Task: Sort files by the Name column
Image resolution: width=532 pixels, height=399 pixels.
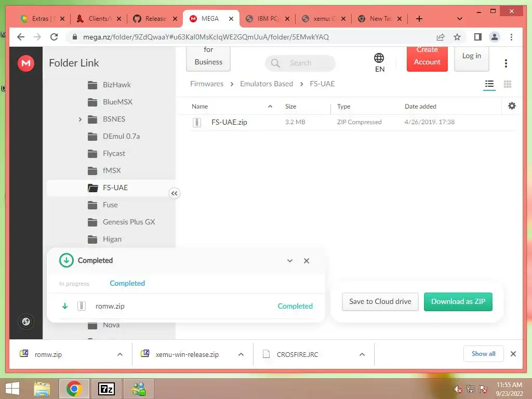Action: tap(199, 106)
